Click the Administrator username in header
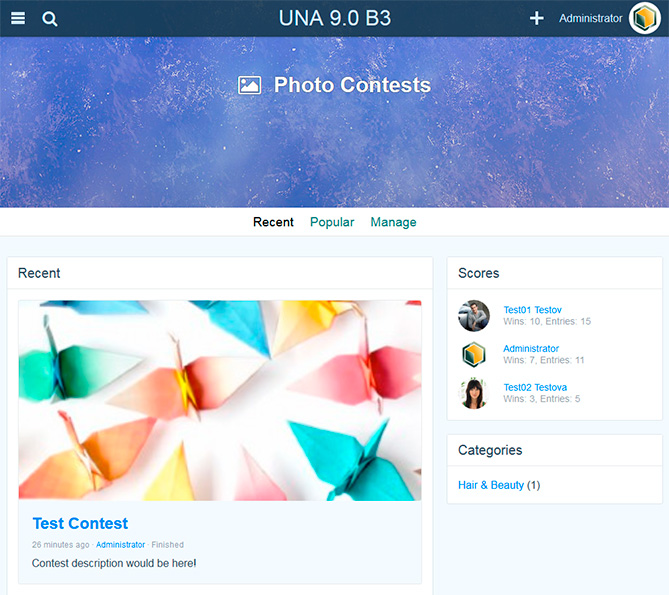669x595 pixels. pyautogui.click(x=590, y=18)
